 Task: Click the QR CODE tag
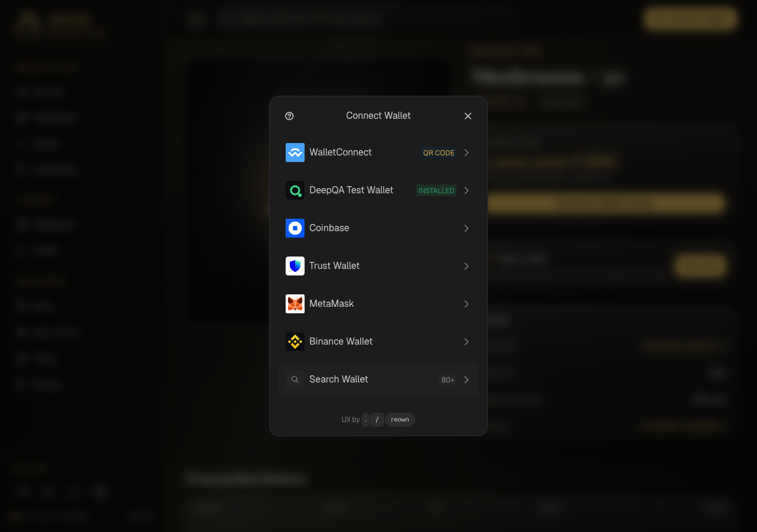[x=439, y=153]
